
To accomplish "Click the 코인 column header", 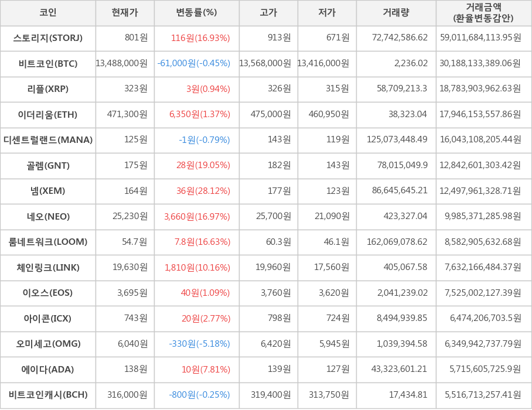I will click(x=48, y=13).
